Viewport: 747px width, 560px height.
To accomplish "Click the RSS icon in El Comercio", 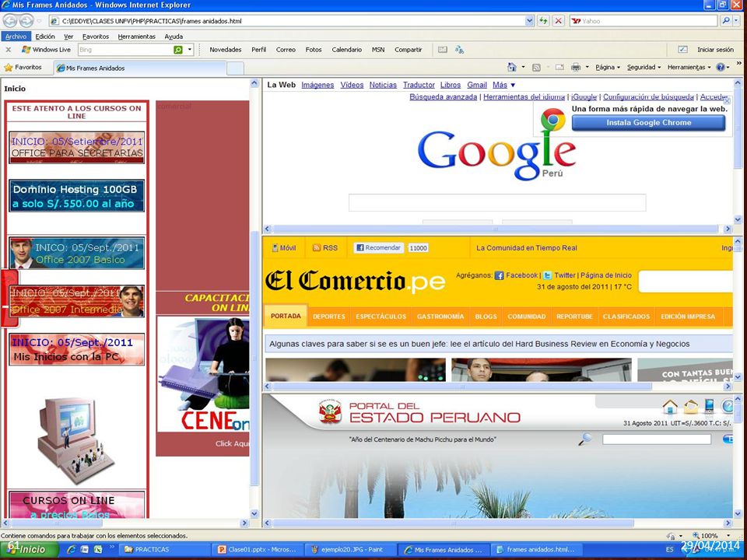I will click(317, 247).
